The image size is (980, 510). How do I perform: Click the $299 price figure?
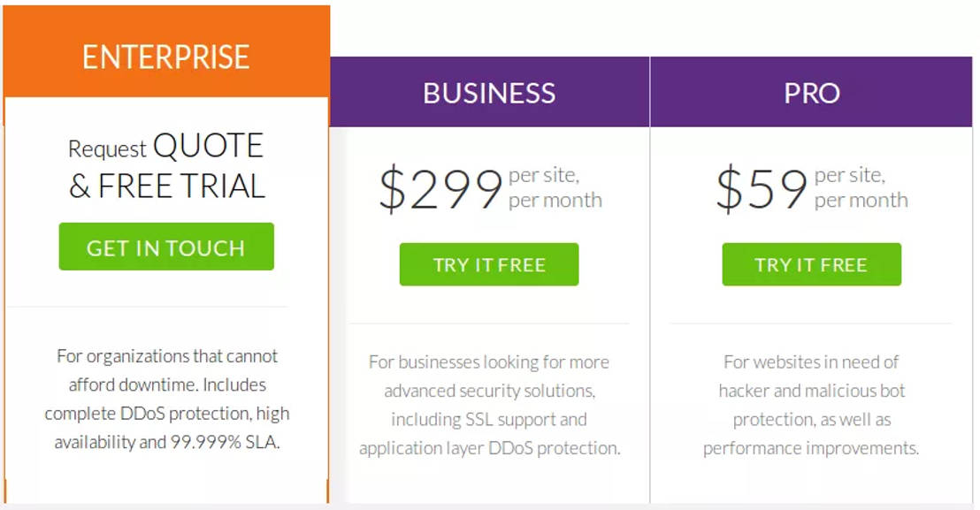click(440, 189)
